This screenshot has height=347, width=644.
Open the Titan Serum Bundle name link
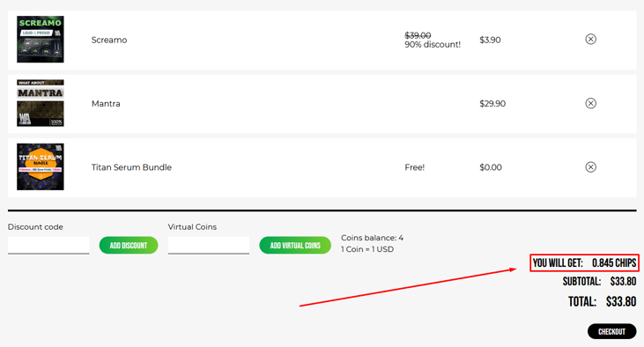tap(131, 167)
